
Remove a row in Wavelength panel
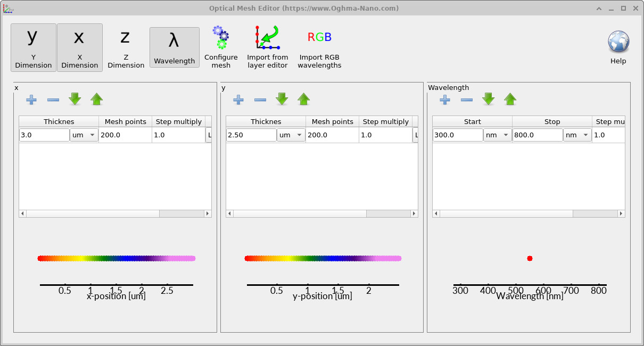tap(467, 100)
